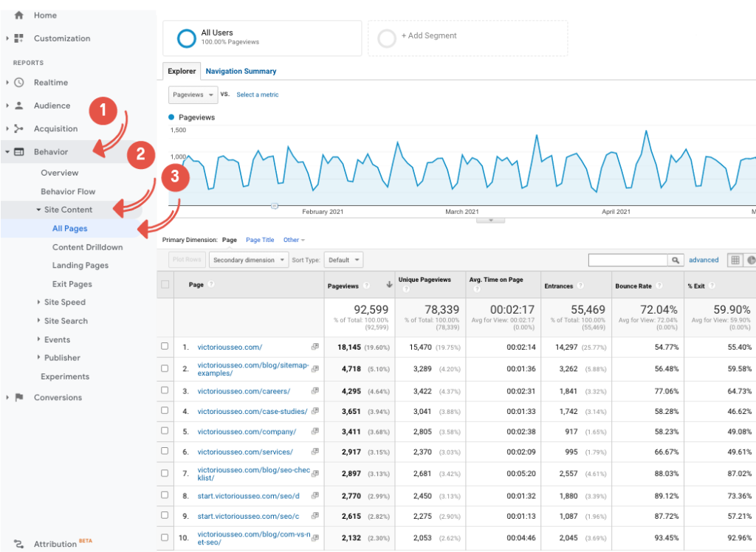Image resolution: width=756 pixels, height=552 pixels.
Task: Switch to the Navigation Summary tab
Action: click(241, 72)
